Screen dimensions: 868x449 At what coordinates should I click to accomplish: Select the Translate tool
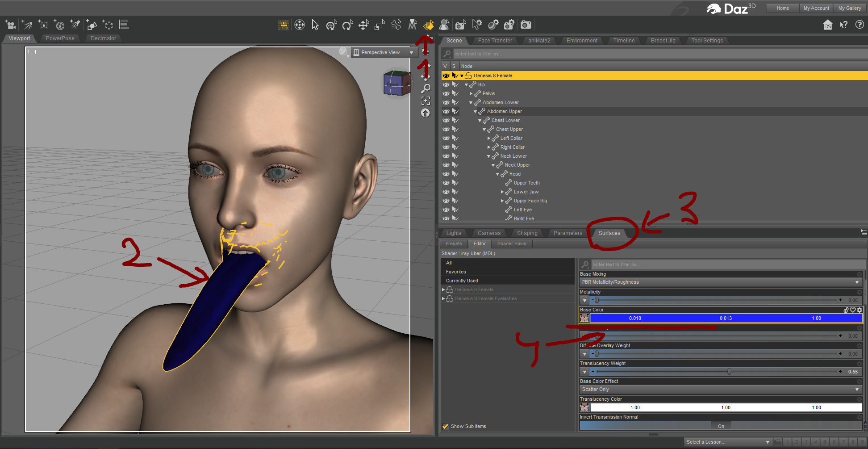[364, 25]
